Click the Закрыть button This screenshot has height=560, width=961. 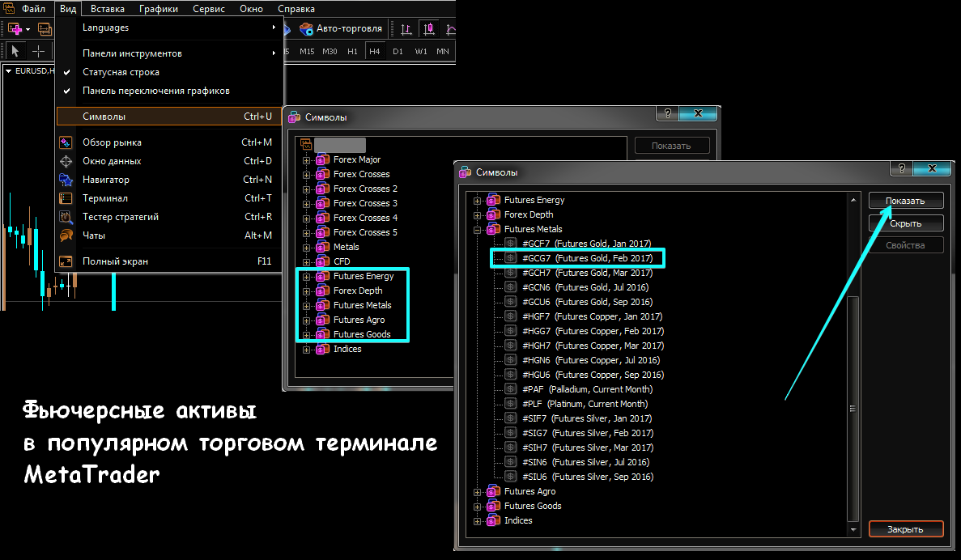tap(905, 529)
